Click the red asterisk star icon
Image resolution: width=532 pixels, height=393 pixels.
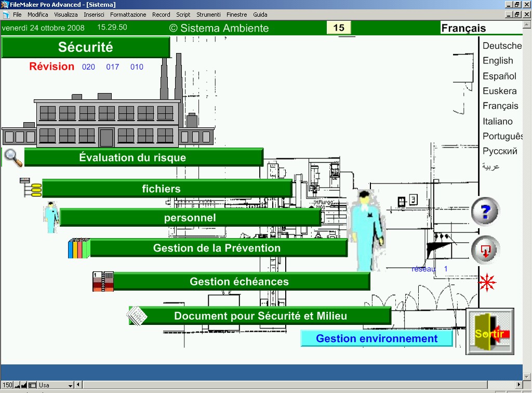[x=487, y=282]
